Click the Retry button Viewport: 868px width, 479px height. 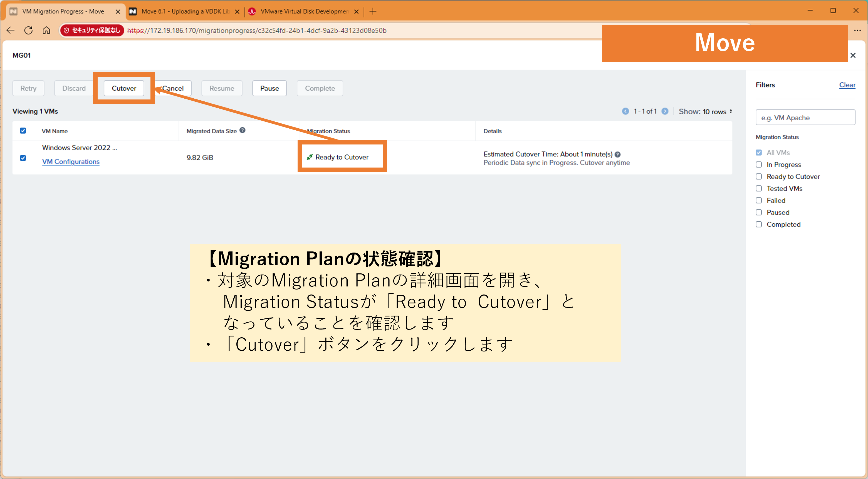click(28, 88)
